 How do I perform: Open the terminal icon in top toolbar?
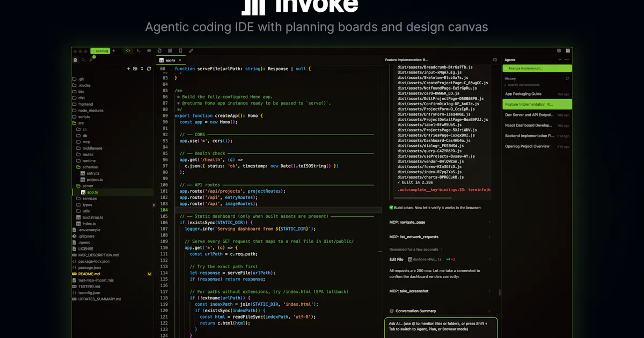point(138,51)
